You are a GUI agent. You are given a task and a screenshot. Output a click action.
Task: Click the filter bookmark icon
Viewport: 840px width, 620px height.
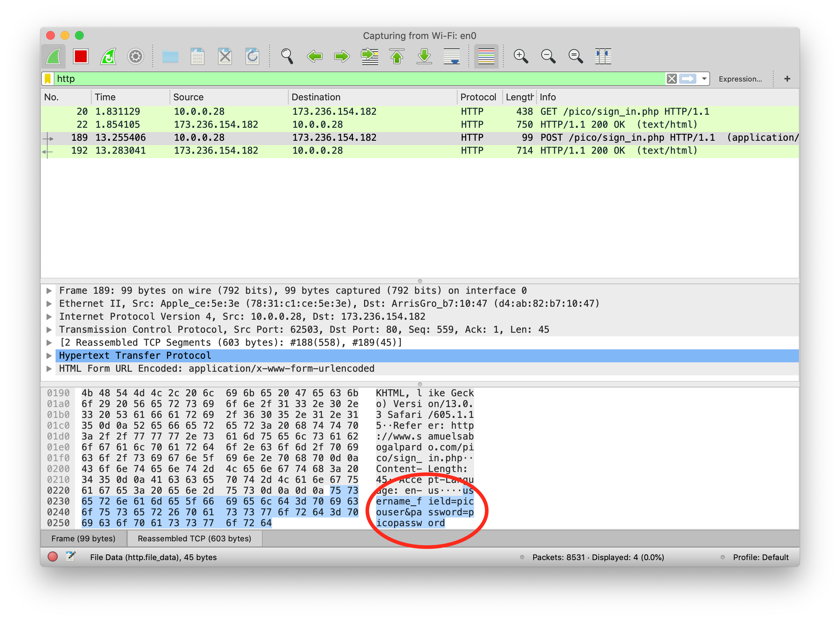[x=48, y=79]
